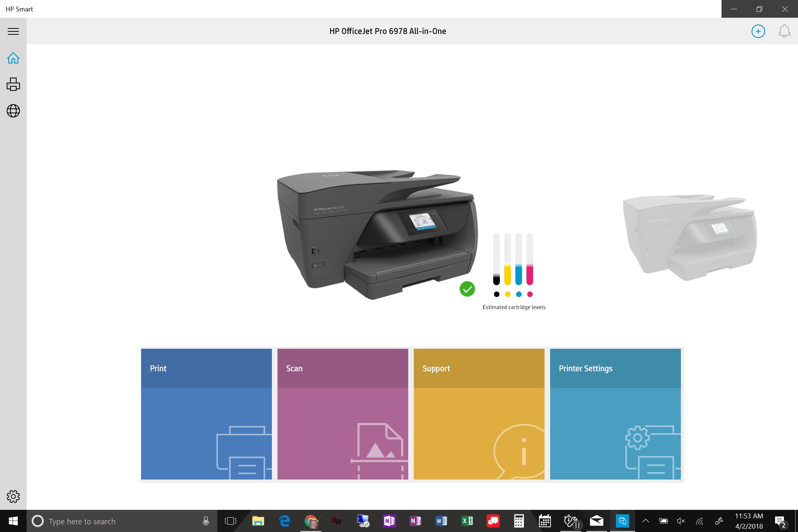Click the green printer status checkmark
The width and height of the screenshot is (798, 532).
[x=467, y=289]
